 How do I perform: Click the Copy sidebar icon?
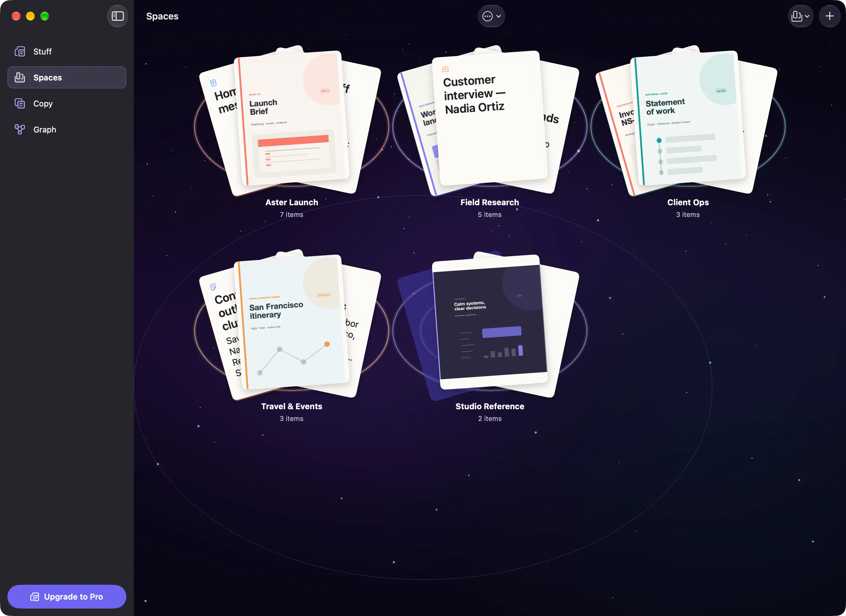point(20,104)
